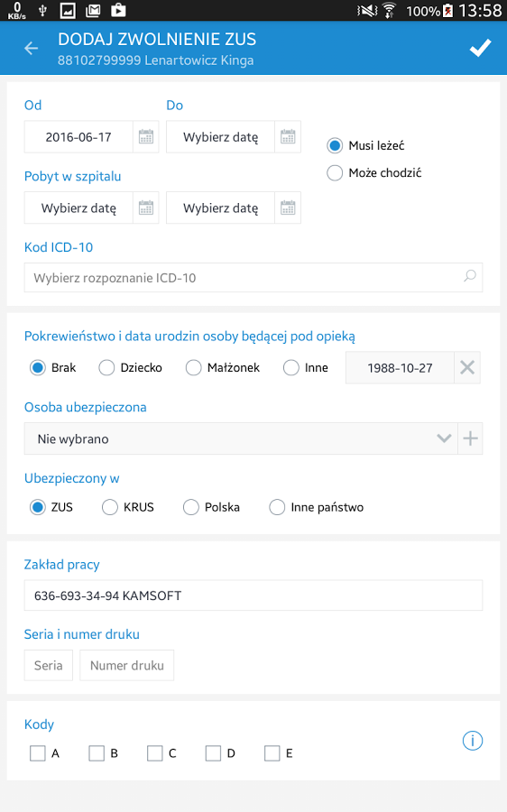Screen dimensions: 507x812
Task: Tick the code D checkbox
Action: [x=220, y=753]
